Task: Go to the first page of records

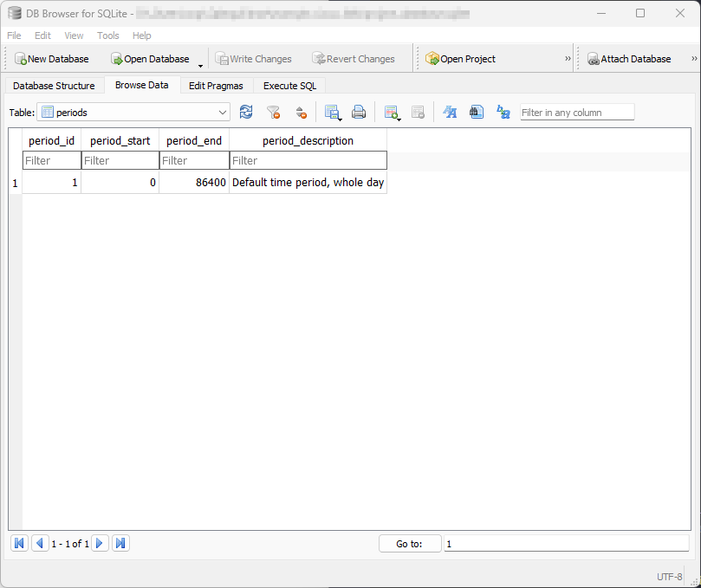Action: (19, 544)
